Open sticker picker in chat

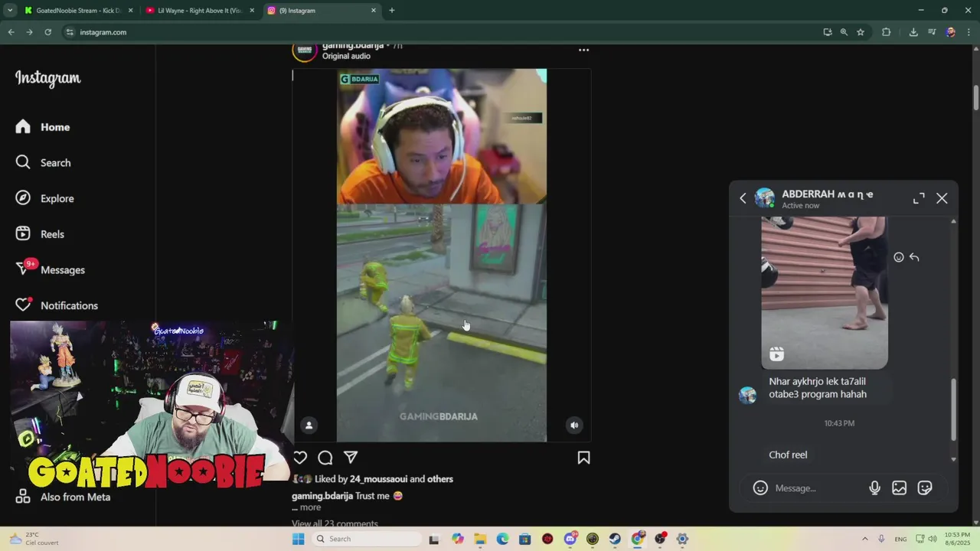coord(925,487)
